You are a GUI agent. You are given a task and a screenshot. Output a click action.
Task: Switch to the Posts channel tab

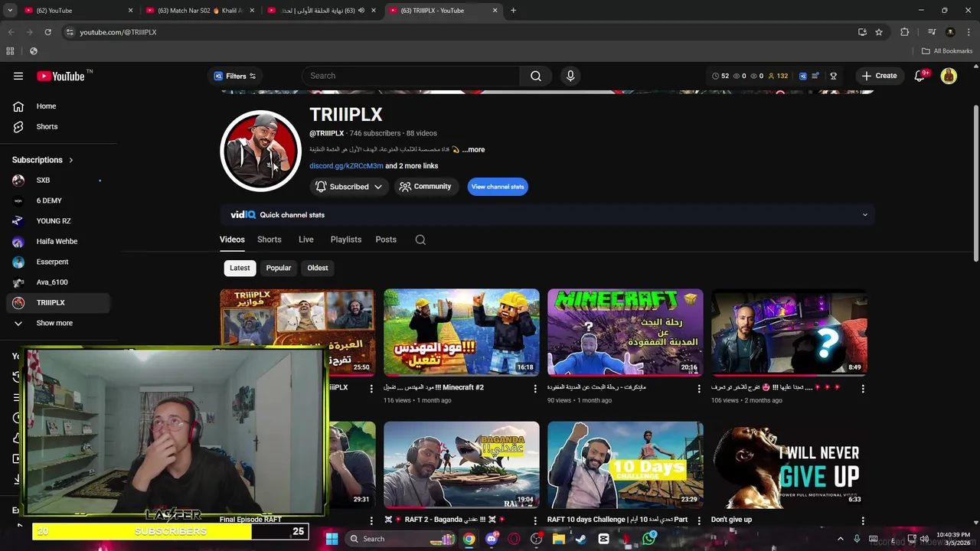(386, 240)
